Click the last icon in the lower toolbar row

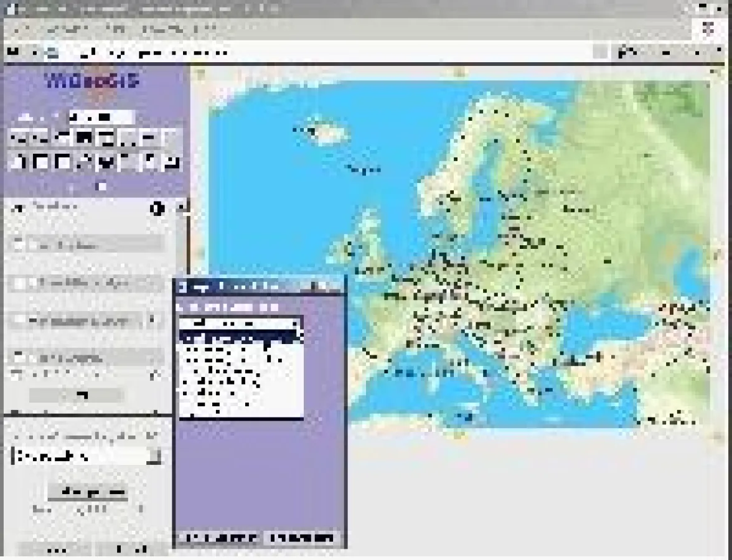171,162
